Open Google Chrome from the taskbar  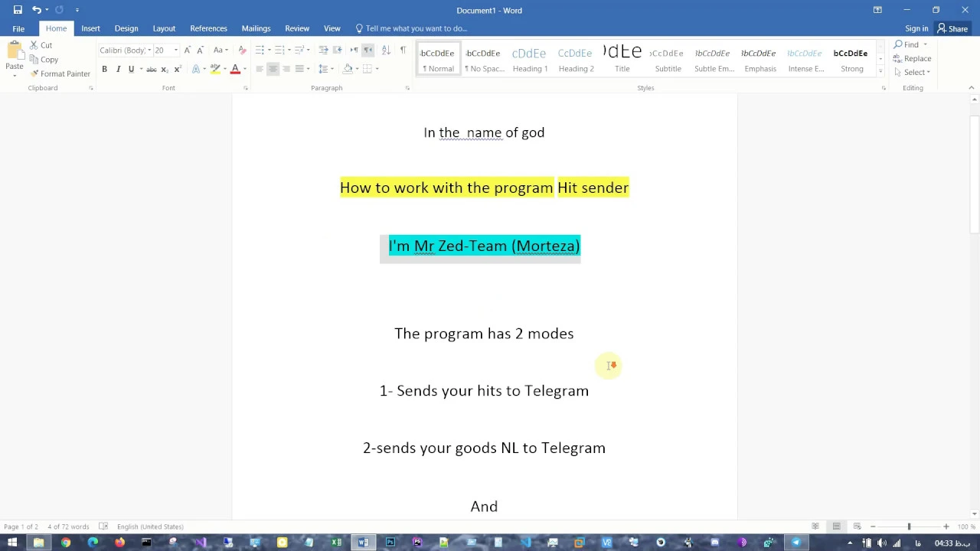click(x=66, y=543)
